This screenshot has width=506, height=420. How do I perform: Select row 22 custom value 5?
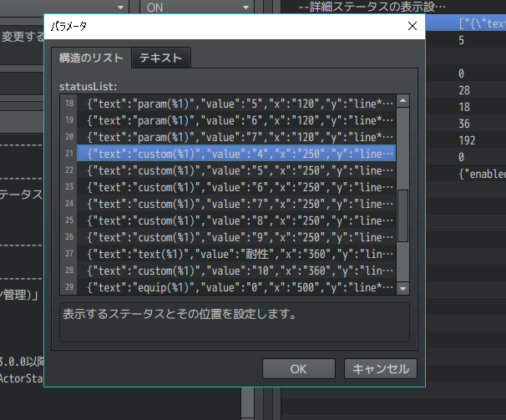236,170
